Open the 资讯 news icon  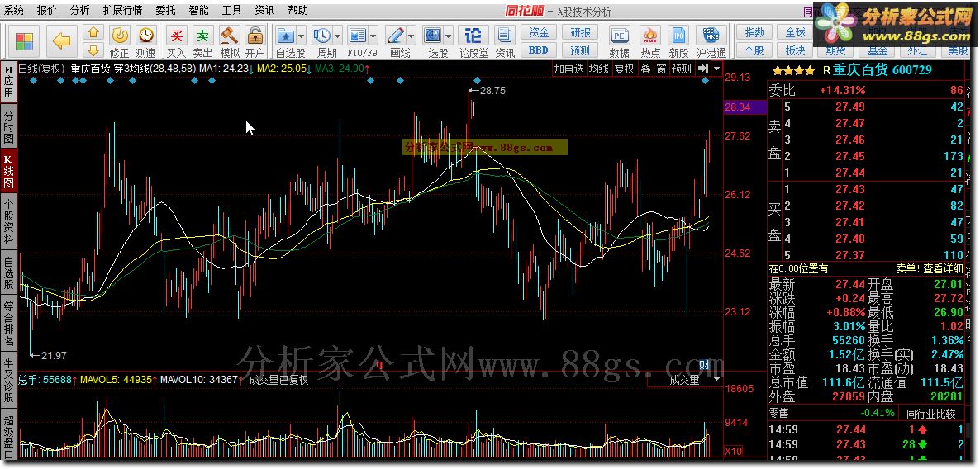click(504, 36)
